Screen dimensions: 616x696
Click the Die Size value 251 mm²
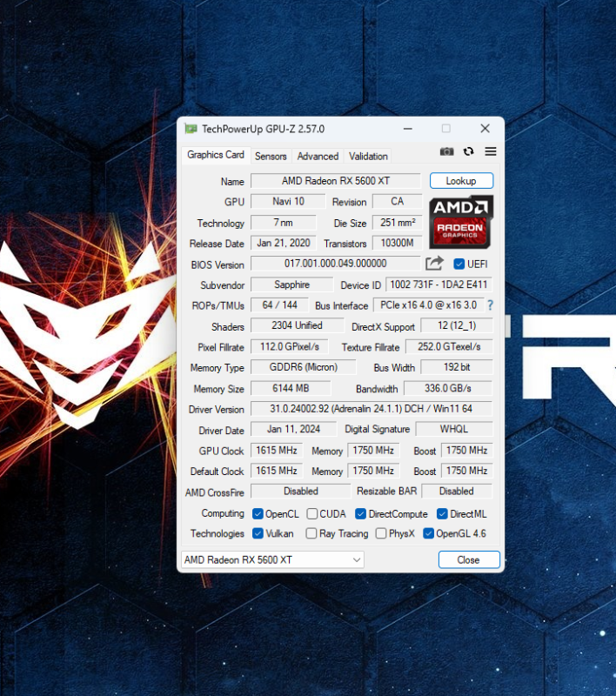[x=398, y=223]
